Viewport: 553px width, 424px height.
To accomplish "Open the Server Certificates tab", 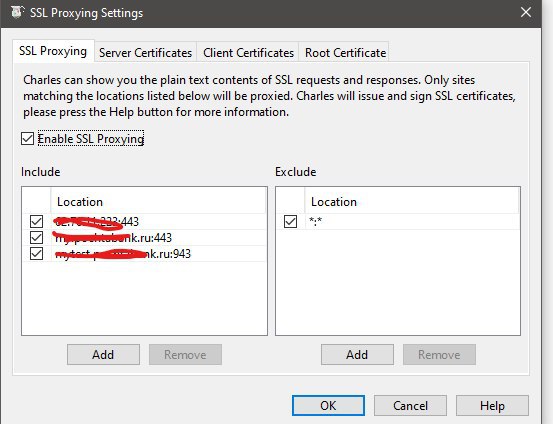I will (145, 53).
